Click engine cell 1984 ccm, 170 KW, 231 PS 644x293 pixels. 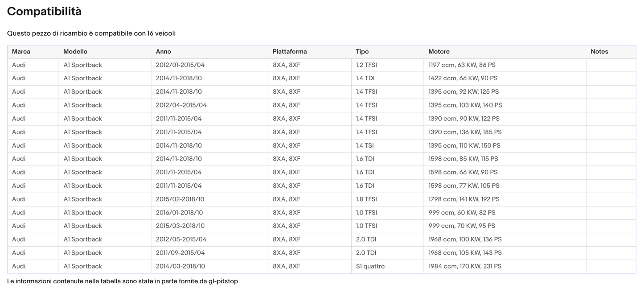click(x=465, y=266)
